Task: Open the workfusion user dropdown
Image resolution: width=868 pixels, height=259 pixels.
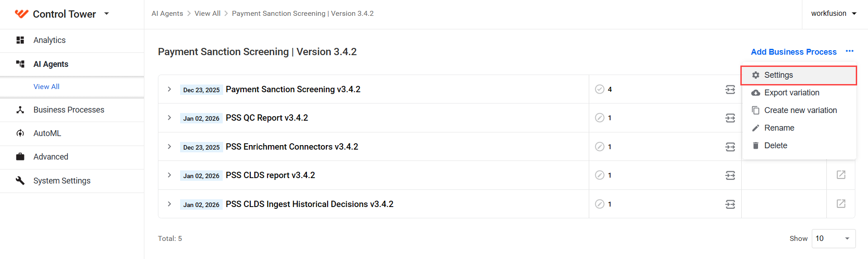Action: pyautogui.click(x=834, y=14)
